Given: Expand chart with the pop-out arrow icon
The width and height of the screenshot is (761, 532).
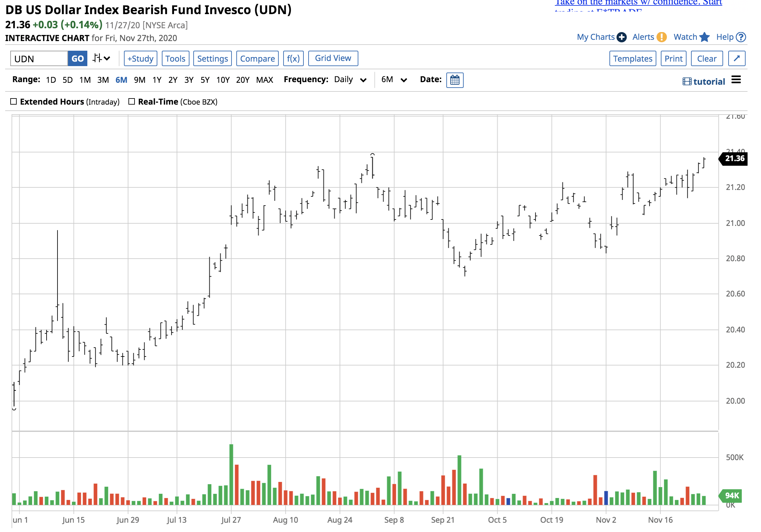Looking at the screenshot, I should tap(737, 59).
